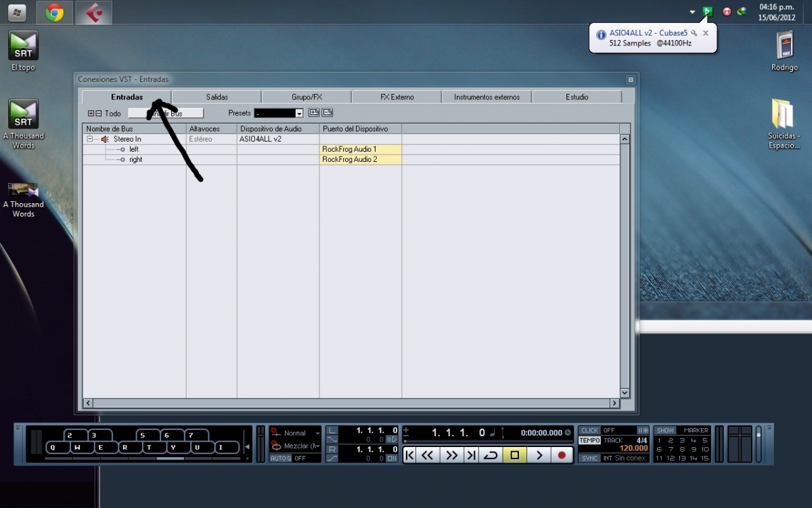Start playback with the play button
Viewport: 812px width, 508px height.
click(539, 455)
